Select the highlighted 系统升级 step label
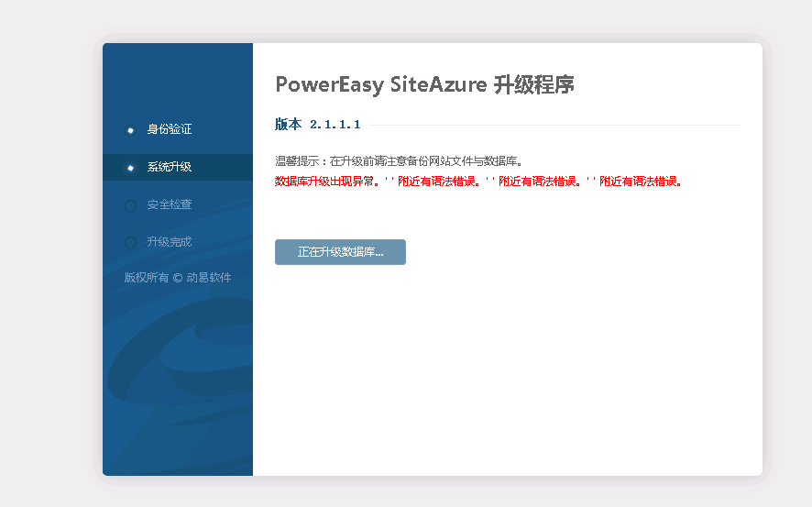 (x=170, y=168)
